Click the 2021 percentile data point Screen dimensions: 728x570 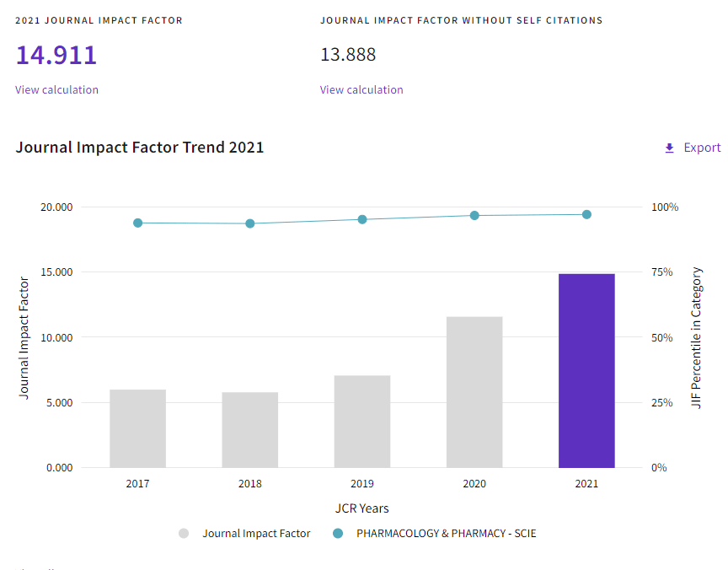tap(586, 214)
